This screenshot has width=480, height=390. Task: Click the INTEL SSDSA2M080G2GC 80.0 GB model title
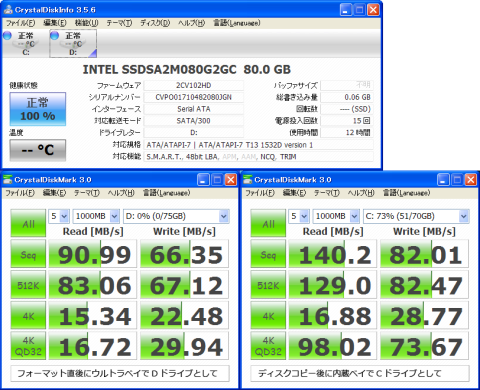(187, 69)
